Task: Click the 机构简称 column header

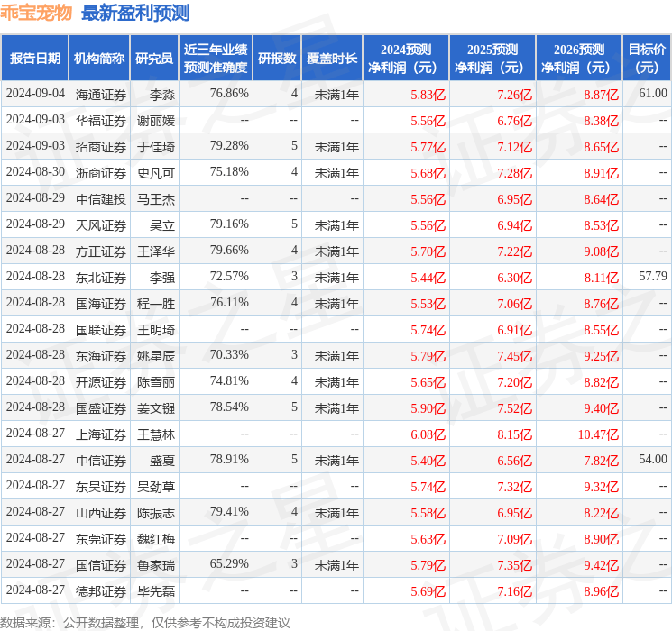Action: coord(99,59)
